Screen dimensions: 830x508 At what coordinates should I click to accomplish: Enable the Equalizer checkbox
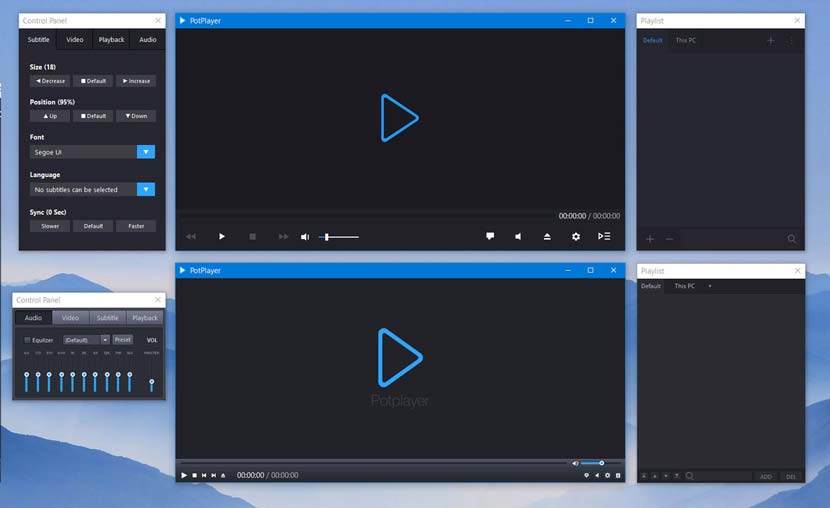click(x=27, y=340)
